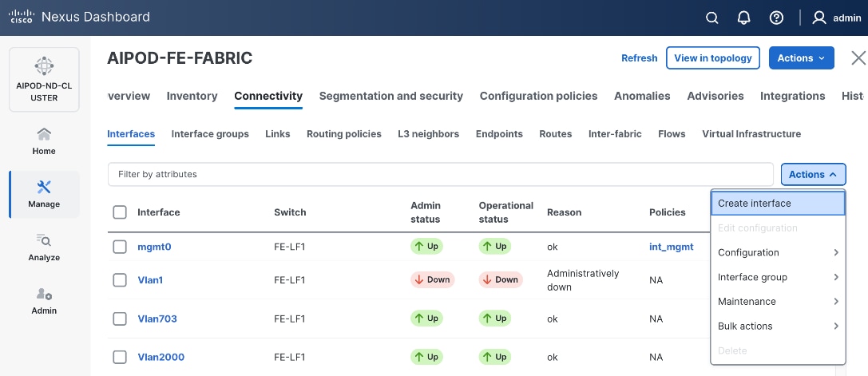The width and height of the screenshot is (868, 376).
Task: Open the notifications bell icon
Action: [x=744, y=18]
